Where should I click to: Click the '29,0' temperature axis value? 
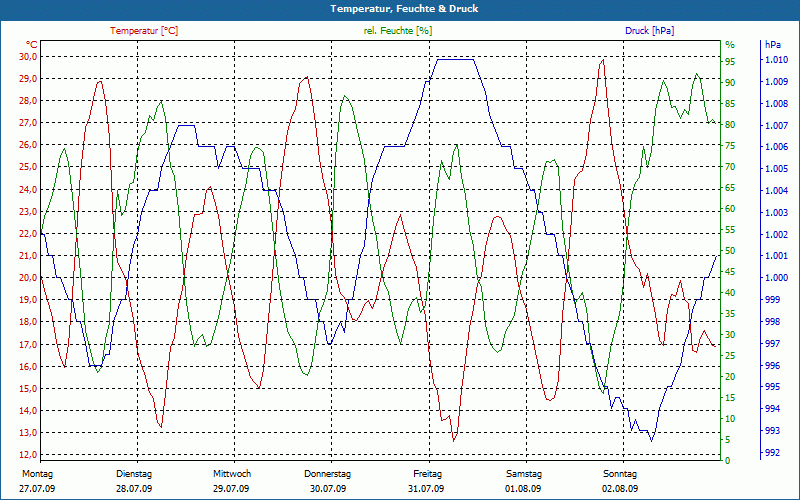tap(28, 79)
